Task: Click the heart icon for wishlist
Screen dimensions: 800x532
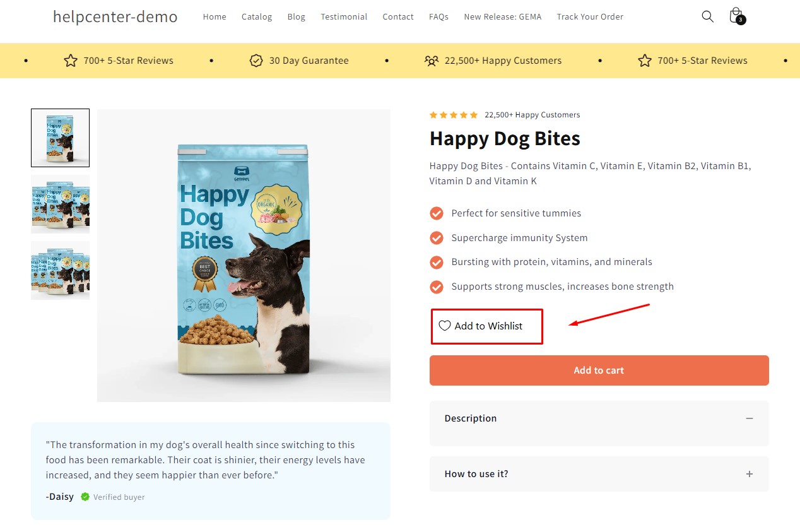Action: [x=445, y=326]
